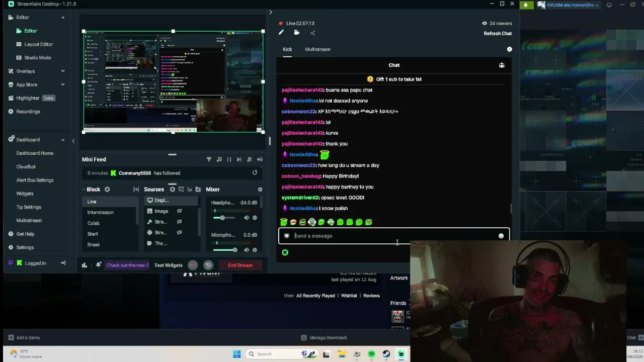The image size is (644, 362).
Task: Expand the sidebar next to Logged In
Action: pos(63,263)
